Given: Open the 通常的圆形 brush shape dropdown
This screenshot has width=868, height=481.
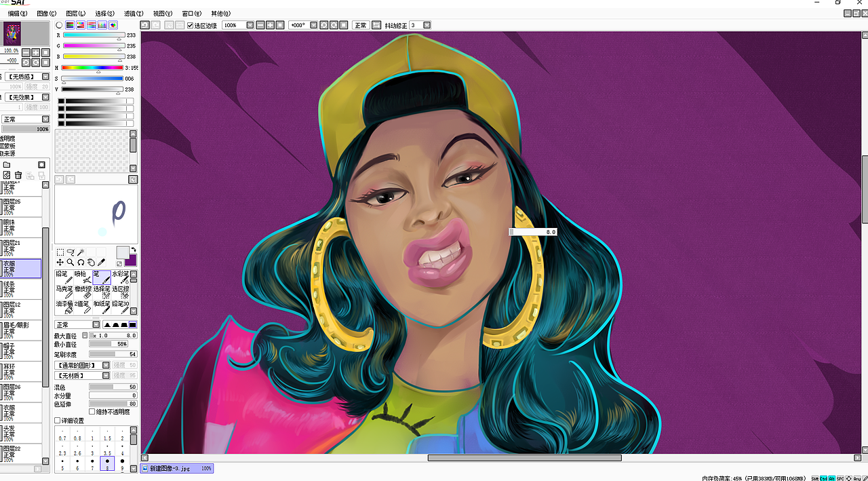Looking at the screenshot, I should point(106,365).
